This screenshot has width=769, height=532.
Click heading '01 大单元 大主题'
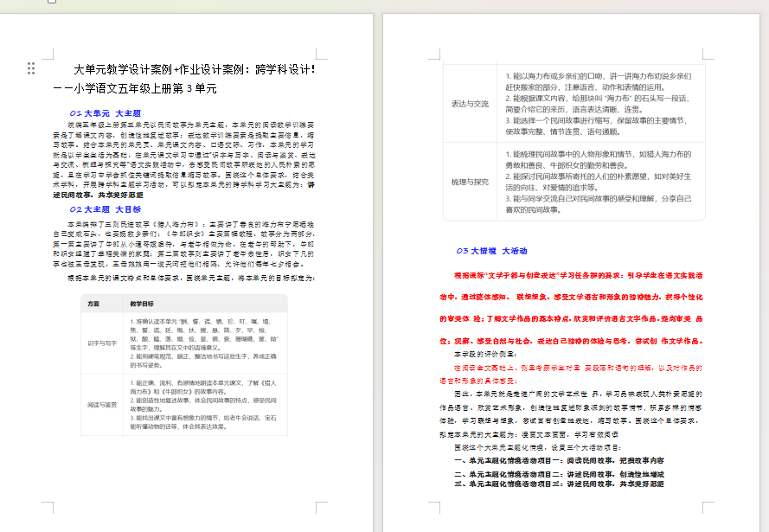tap(105, 113)
